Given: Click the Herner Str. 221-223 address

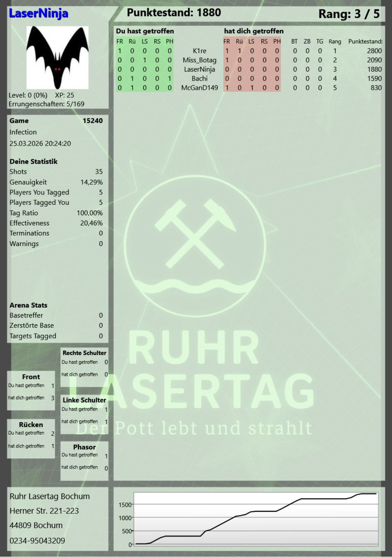Looking at the screenshot, I should coord(44,511).
